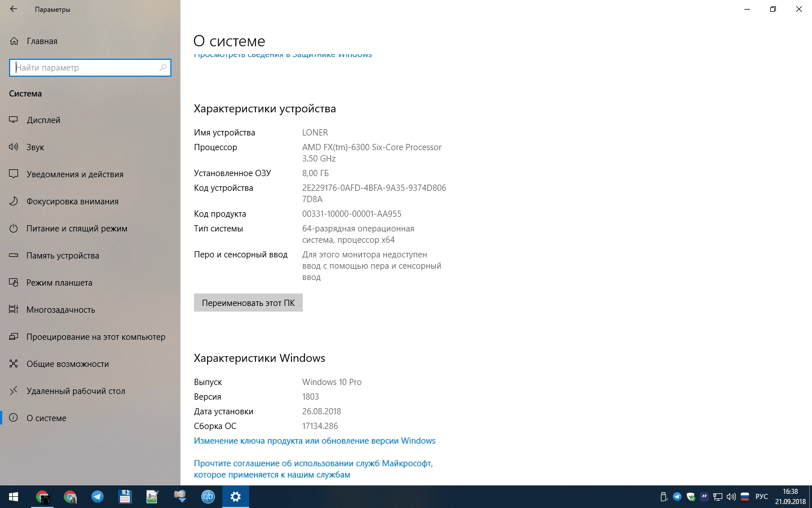Click the Имя устройства label
Viewport: 812px width, 508px height.
tap(224, 133)
